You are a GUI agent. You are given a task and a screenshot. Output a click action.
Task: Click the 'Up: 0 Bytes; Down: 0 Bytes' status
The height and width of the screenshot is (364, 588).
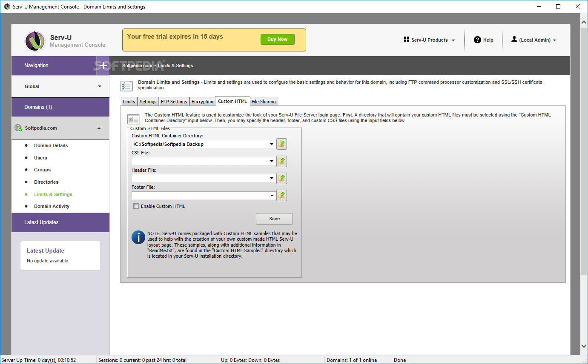[250, 360]
